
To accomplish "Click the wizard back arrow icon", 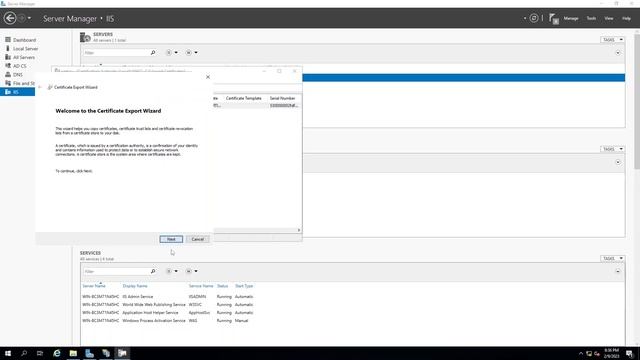I will [40, 87].
